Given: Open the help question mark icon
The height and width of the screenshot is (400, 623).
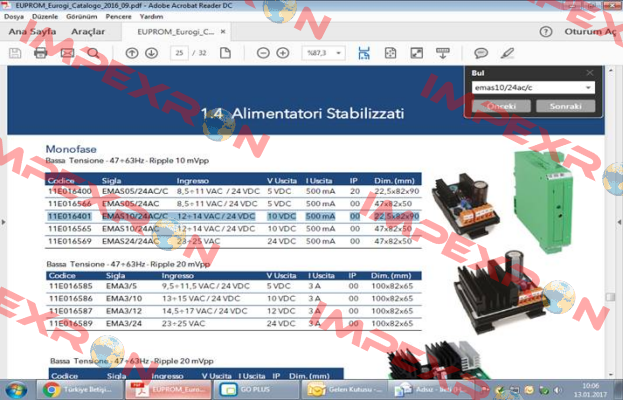Looking at the screenshot, I should click(546, 32).
